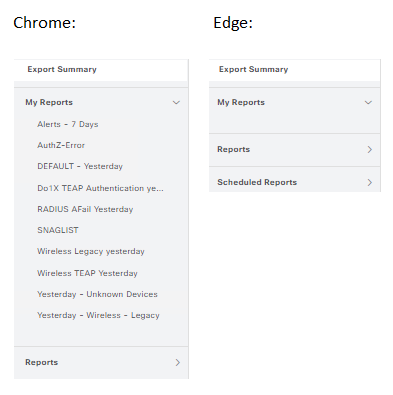This screenshot has height=395, width=393.
Task: Open Wireless Legacy yesterday report
Action: (x=91, y=251)
